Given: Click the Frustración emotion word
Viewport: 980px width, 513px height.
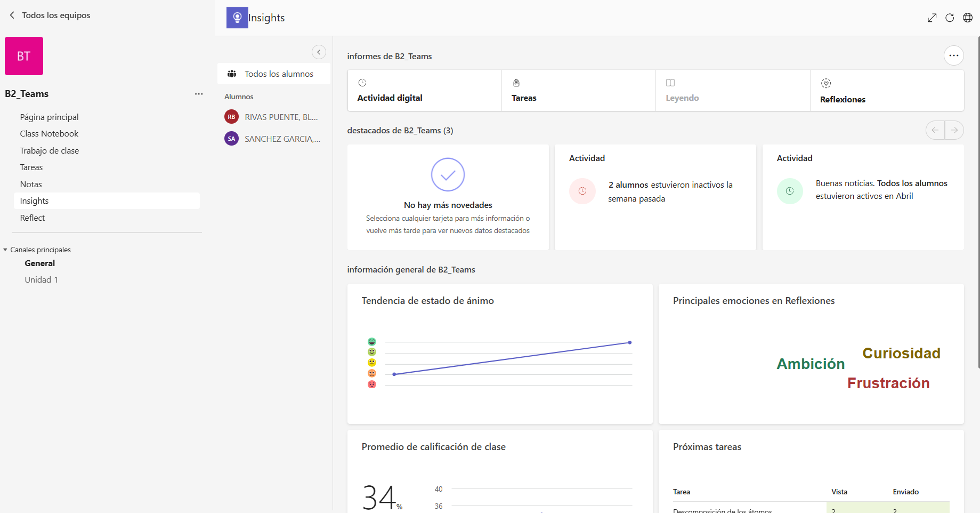Looking at the screenshot, I should (888, 383).
